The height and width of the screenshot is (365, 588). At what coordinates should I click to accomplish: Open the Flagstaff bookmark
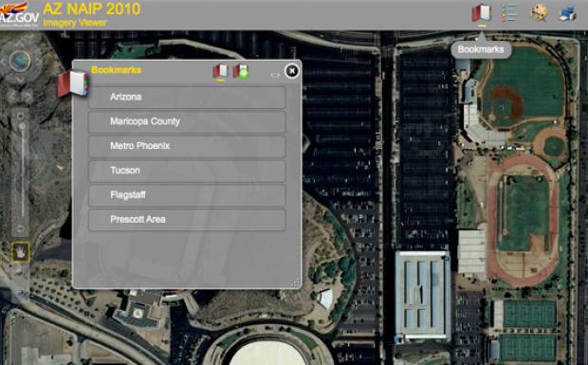[x=187, y=195]
